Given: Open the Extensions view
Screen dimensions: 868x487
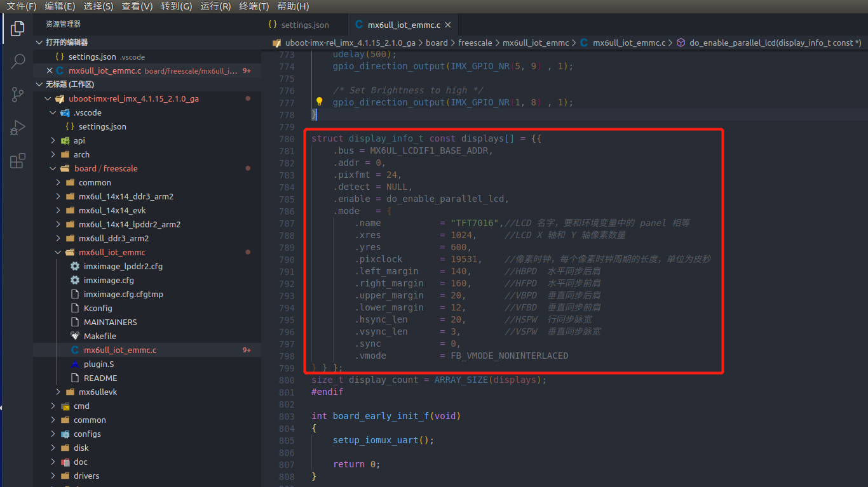Looking at the screenshot, I should (17, 161).
